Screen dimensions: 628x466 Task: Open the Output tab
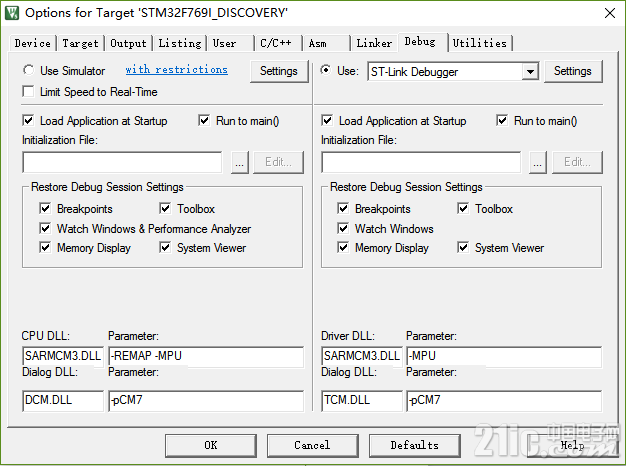point(128,43)
